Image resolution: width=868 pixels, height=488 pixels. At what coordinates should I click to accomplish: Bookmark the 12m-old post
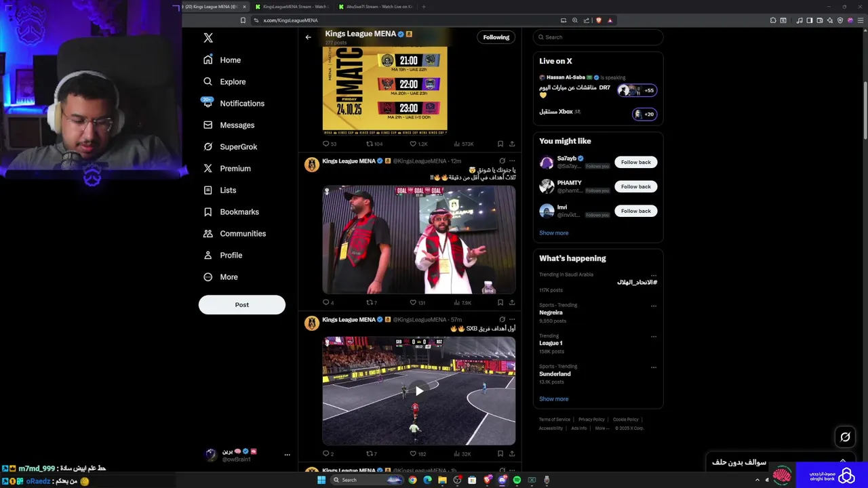point(500,302)
